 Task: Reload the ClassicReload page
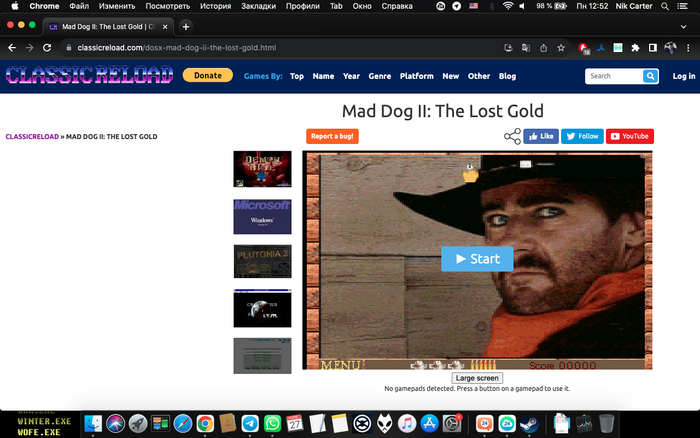[47, 48]
